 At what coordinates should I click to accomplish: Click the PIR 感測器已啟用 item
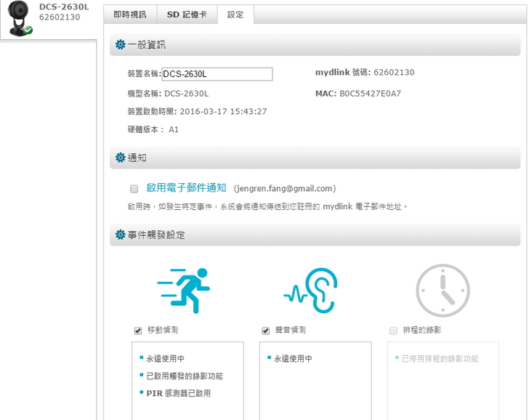point(179,393)
